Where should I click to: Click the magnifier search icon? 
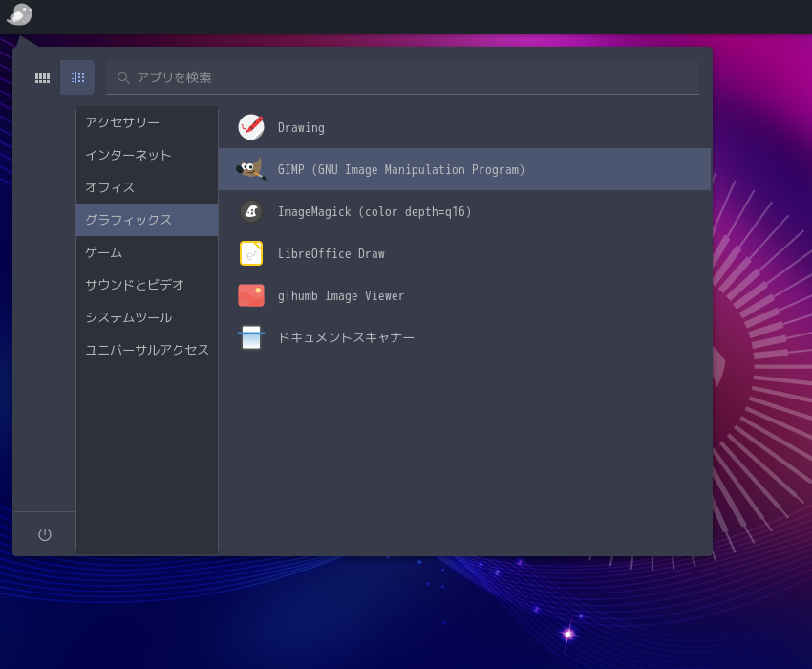(x=123, y=77)
